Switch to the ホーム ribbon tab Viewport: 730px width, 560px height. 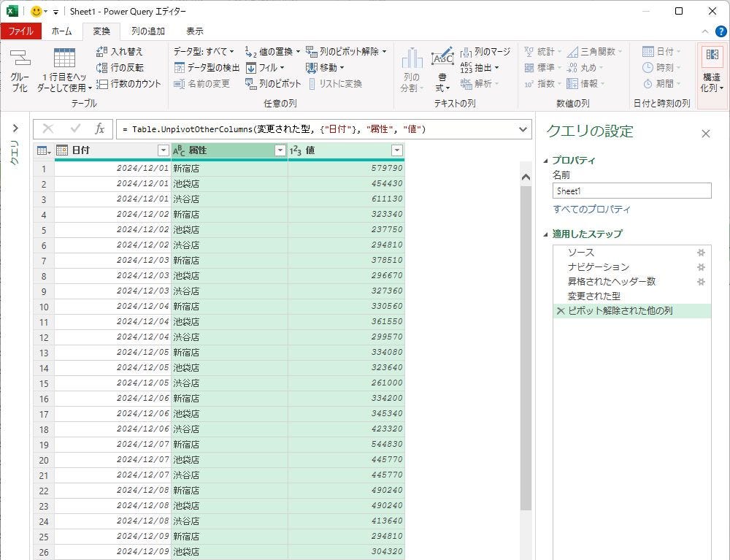[x=61, y=31]
